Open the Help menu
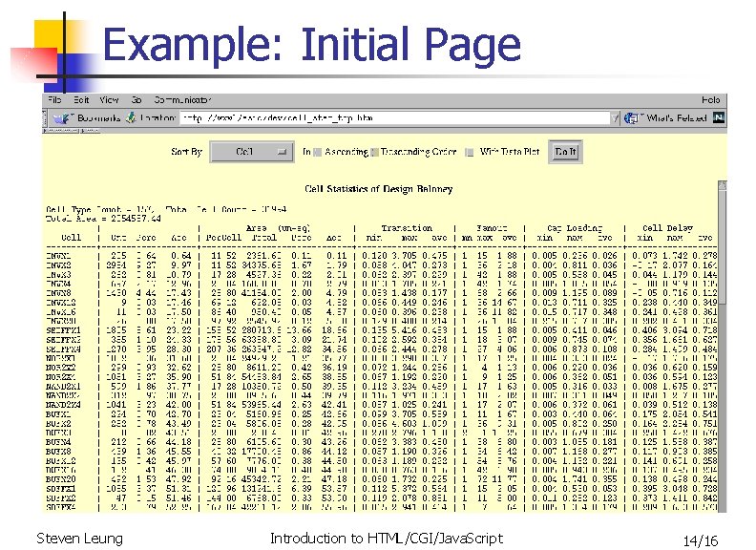Screen dimensions: 756x550 (x=711, y=100)
